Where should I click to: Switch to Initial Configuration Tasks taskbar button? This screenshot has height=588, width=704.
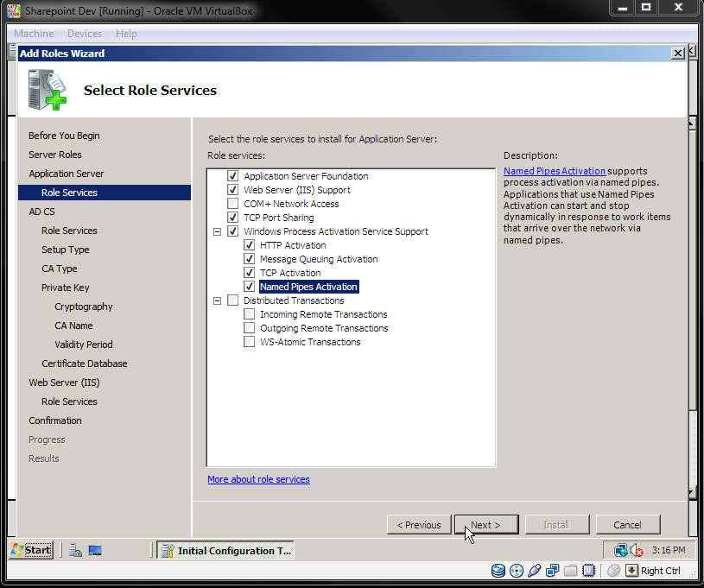(225, 550)
